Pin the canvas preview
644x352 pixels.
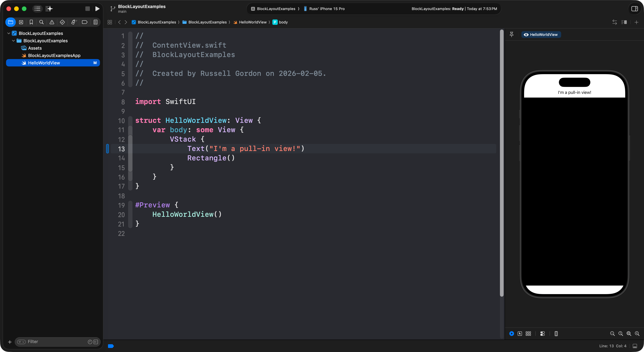(512, 35)
